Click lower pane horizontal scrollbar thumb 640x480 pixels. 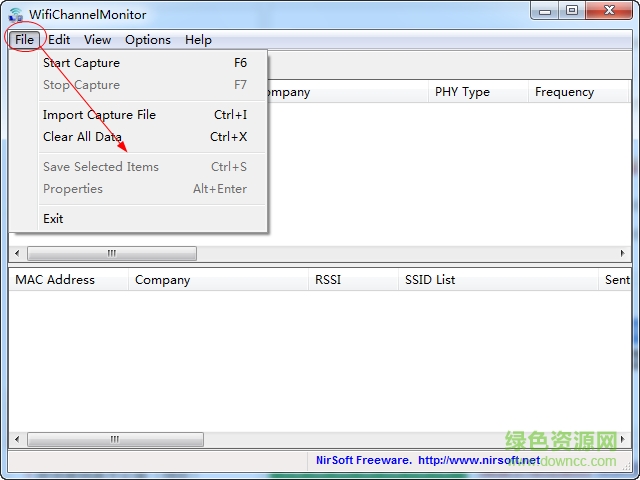[x=114, y=440]
